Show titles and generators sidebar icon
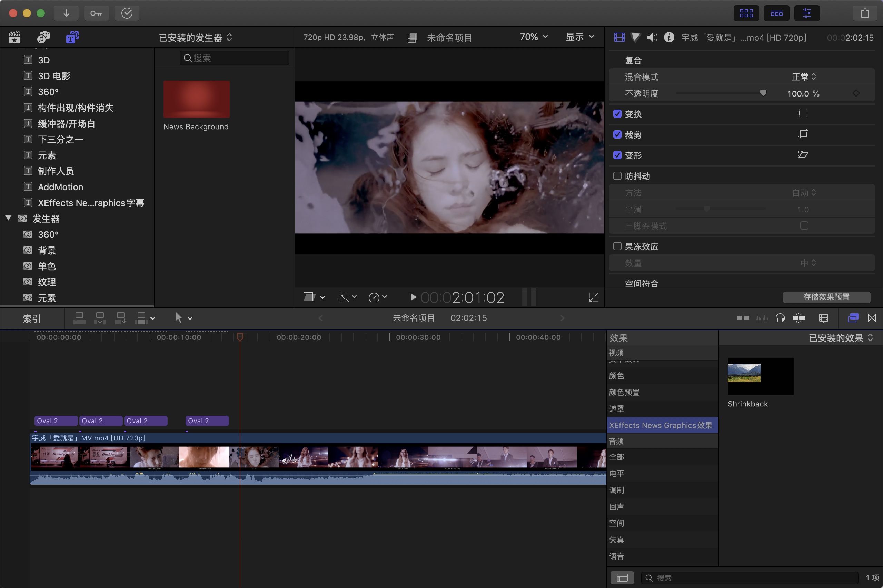This screenshot has height=588, width=883. click(72, 37)
